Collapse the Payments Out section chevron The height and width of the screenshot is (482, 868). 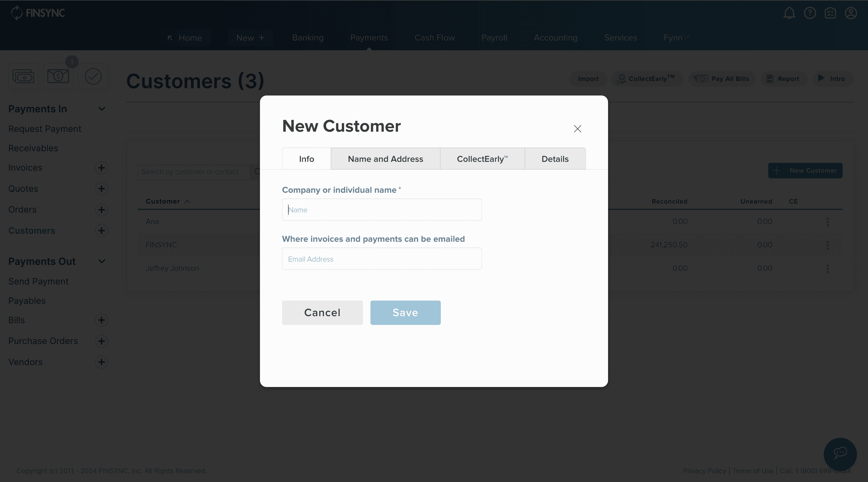coord(102,261)
